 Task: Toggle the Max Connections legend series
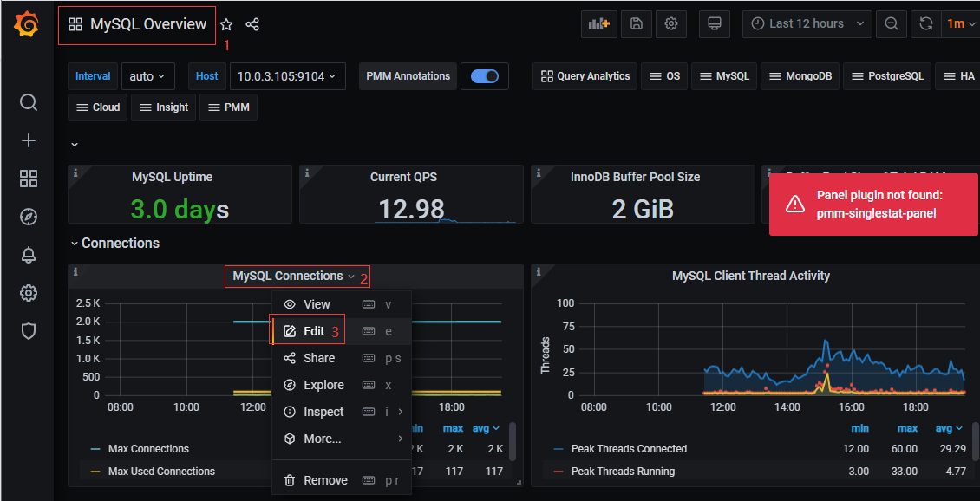tap(147, 449)
